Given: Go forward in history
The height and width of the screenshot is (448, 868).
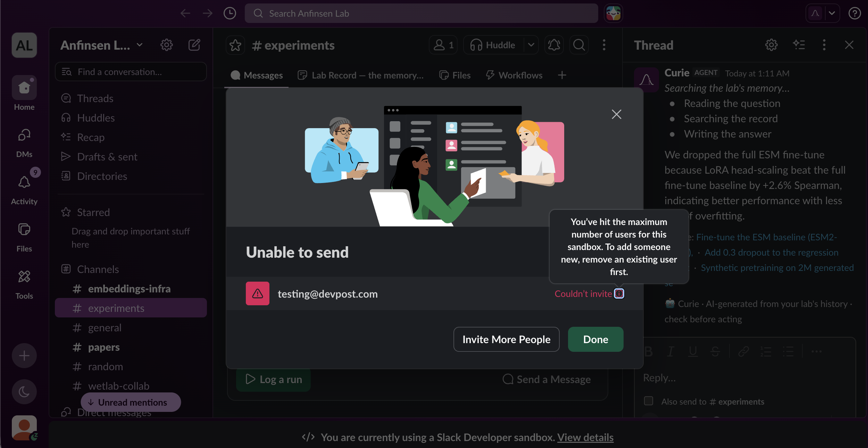Looking at the screenshot, I should pos(208,14).
